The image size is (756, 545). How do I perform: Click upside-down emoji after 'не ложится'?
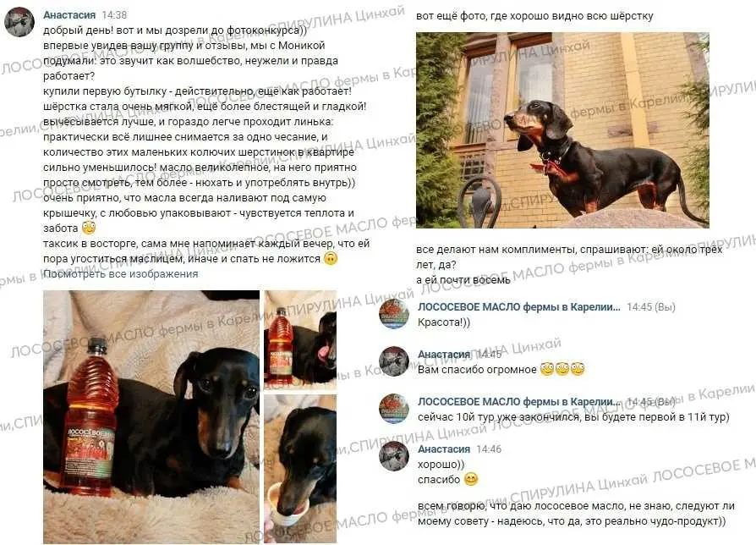(331, 258)
